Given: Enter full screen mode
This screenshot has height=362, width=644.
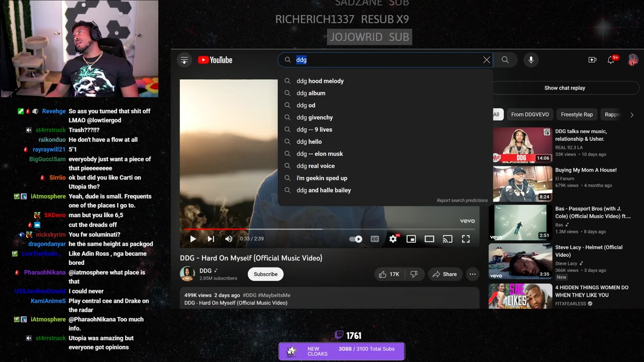Looking at the screenshot, I should [x=466, y=239].
